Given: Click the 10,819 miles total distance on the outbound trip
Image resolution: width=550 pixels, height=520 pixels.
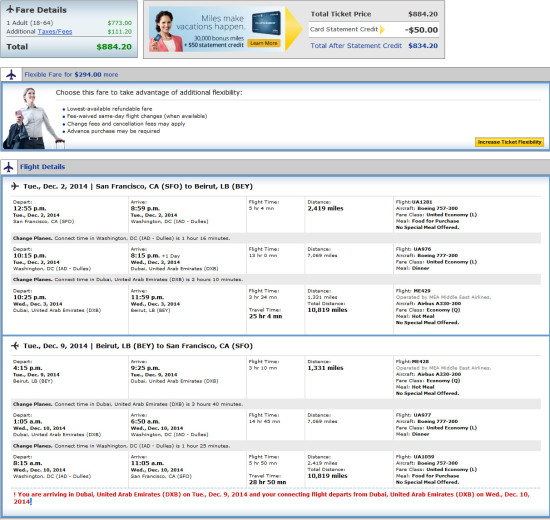Looking at the screenshot, I should 327,310.
